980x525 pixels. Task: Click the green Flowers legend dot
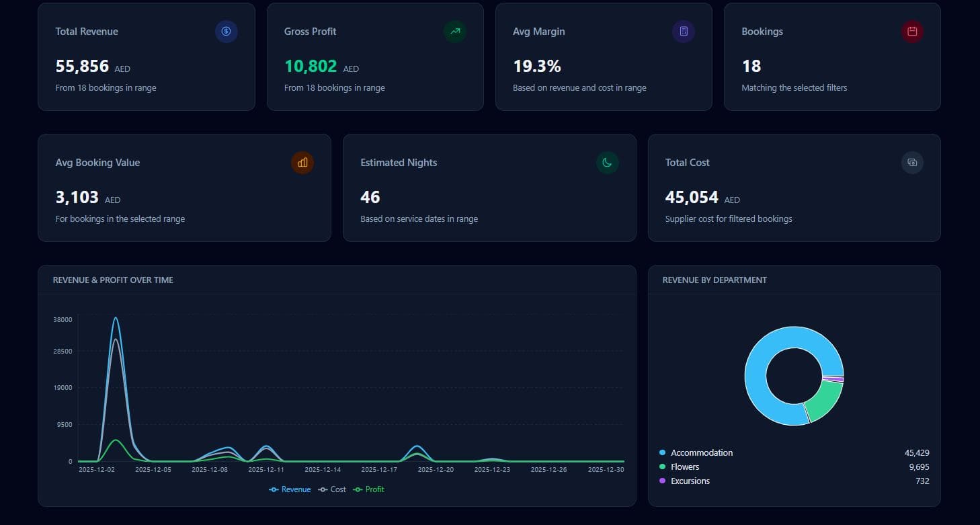tap(663, 467)
